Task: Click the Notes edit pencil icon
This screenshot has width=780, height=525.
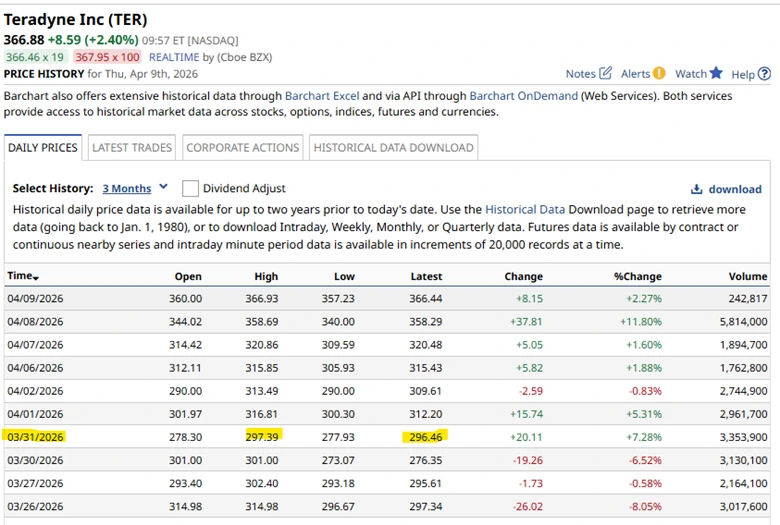Action: (x=605, y=73)
